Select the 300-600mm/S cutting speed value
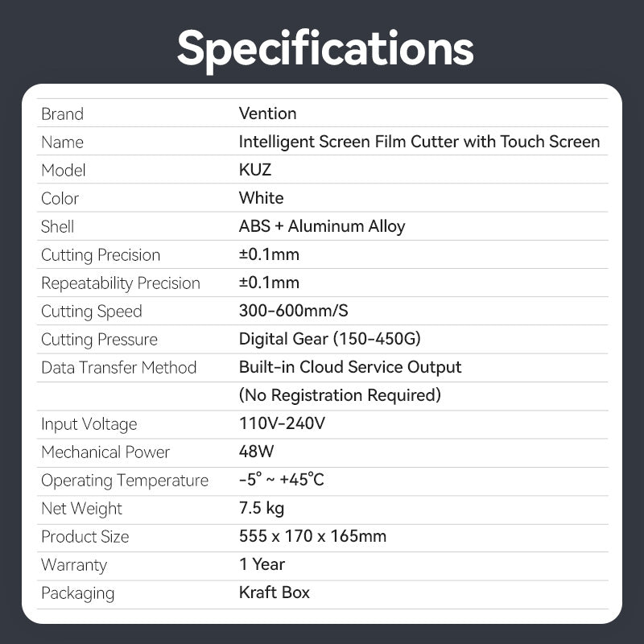 tap(293, 312)
